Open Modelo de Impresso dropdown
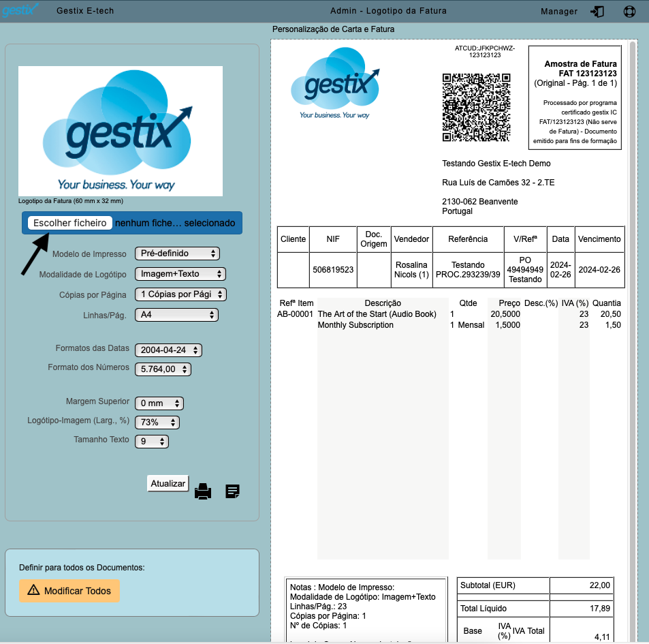This screenshot has width=649, height=644. pos(177,254)
